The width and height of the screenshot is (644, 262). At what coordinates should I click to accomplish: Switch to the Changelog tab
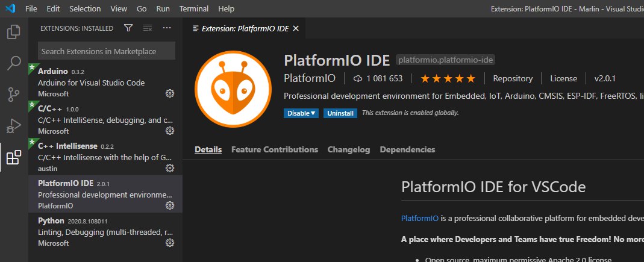click(x=349, y=149)
